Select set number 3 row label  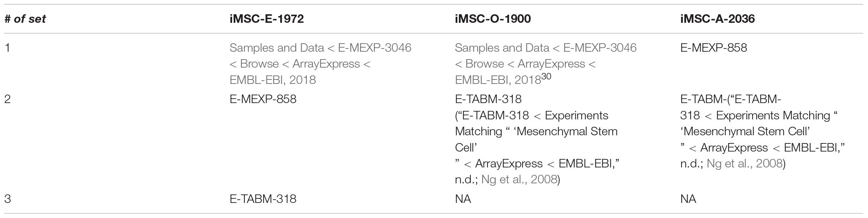(x=7, y=199)
